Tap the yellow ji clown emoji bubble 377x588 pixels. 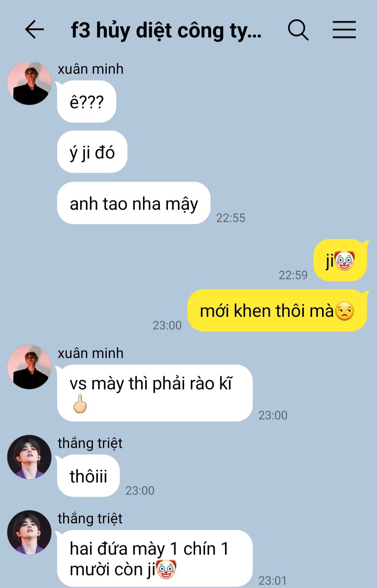(340, 260)
